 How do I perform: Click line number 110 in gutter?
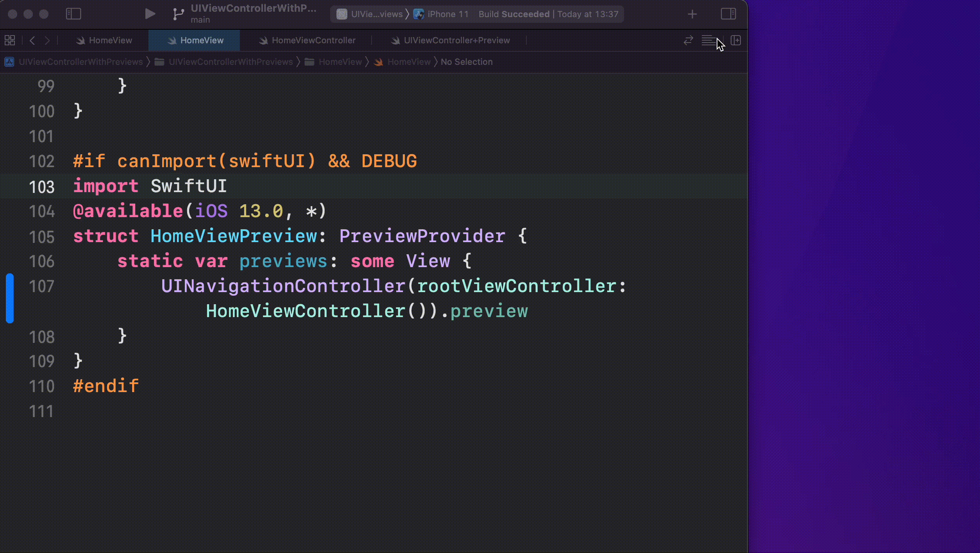(42, 386)
